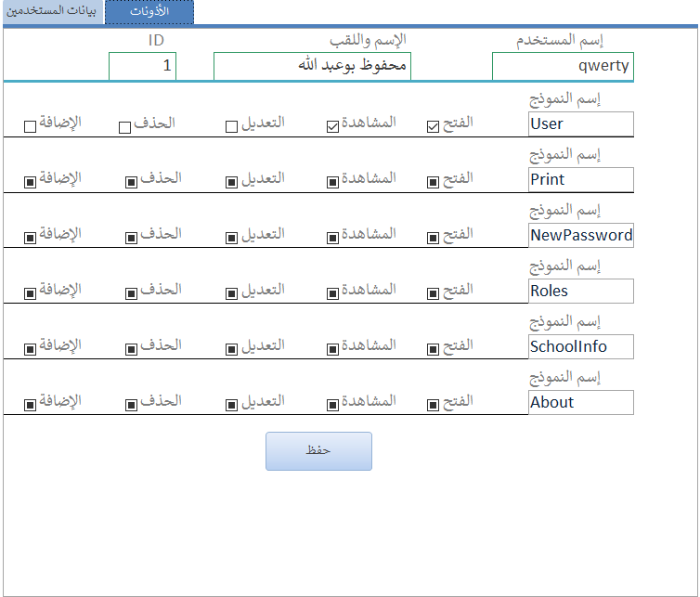Image resolution: width=700 pixels, height=597 pixels.
Task: Toggle الفتح checkbox in the About row
Action: click(x=433, y=405)
